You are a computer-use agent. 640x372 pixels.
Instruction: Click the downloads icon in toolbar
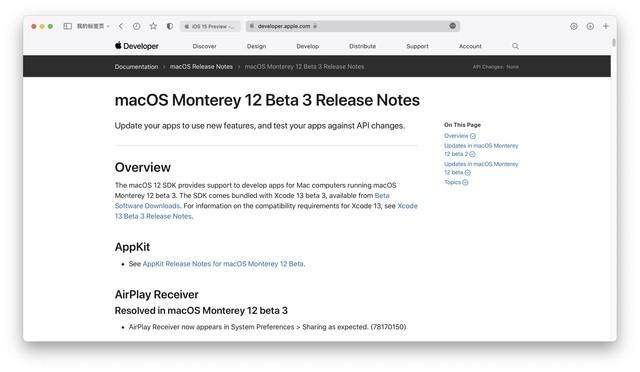click(x=590, y=26)
